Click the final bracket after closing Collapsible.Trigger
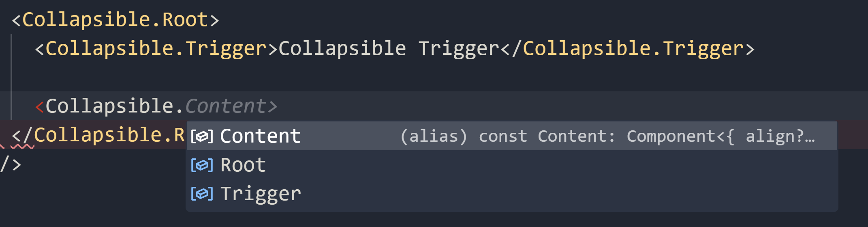This screenshot has width=868, height=227. tap(750, 49)
